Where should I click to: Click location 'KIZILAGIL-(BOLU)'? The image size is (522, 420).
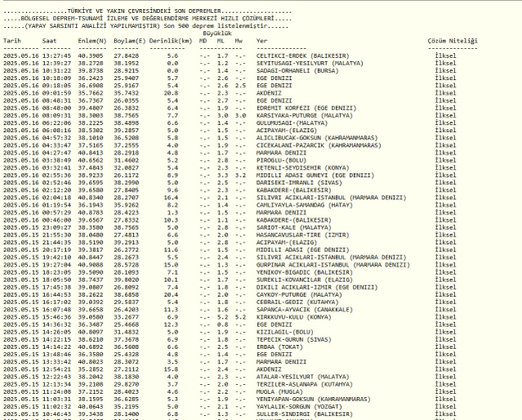pyautogui.click(x=285, y=332)
